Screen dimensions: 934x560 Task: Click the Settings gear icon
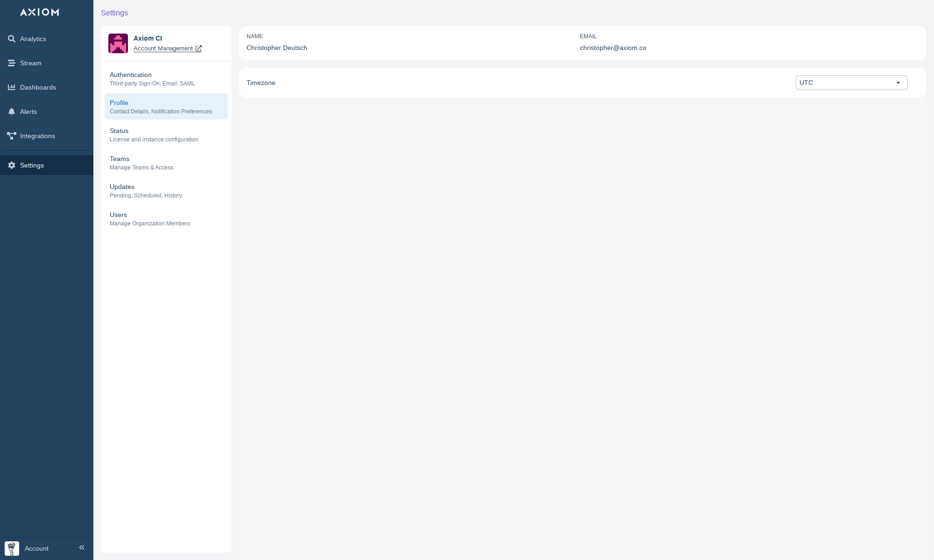tap(12, 165)
